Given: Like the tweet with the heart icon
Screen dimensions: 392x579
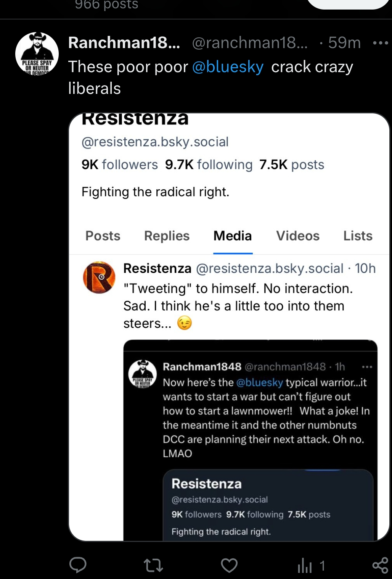Looking at the screenshot, I should point(229,565).
